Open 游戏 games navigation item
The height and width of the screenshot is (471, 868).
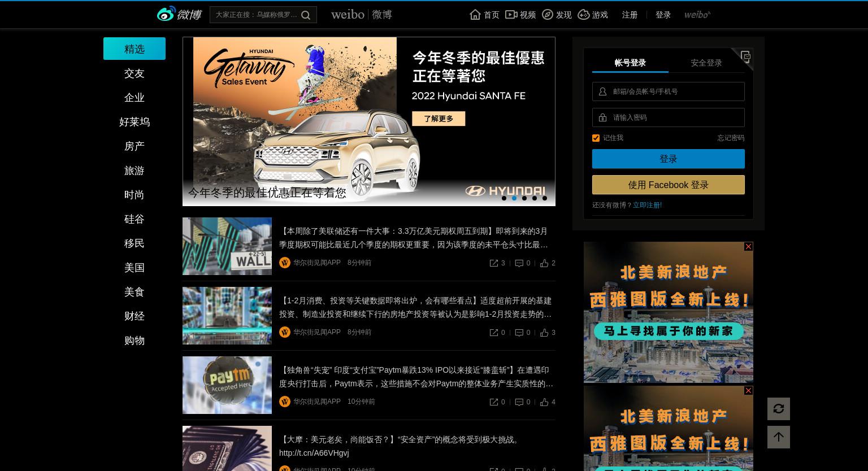pyautogui.click(x=593, y=15)
